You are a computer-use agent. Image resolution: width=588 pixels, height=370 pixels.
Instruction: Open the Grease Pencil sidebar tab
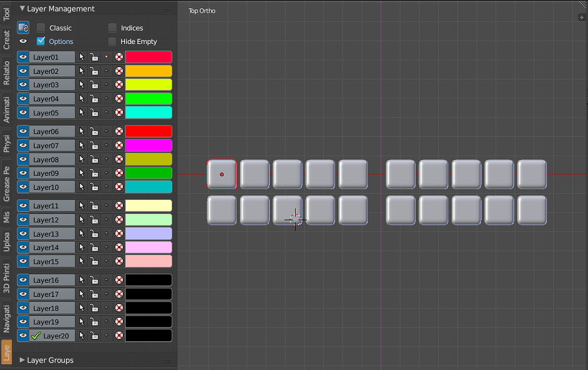[6, 183]
